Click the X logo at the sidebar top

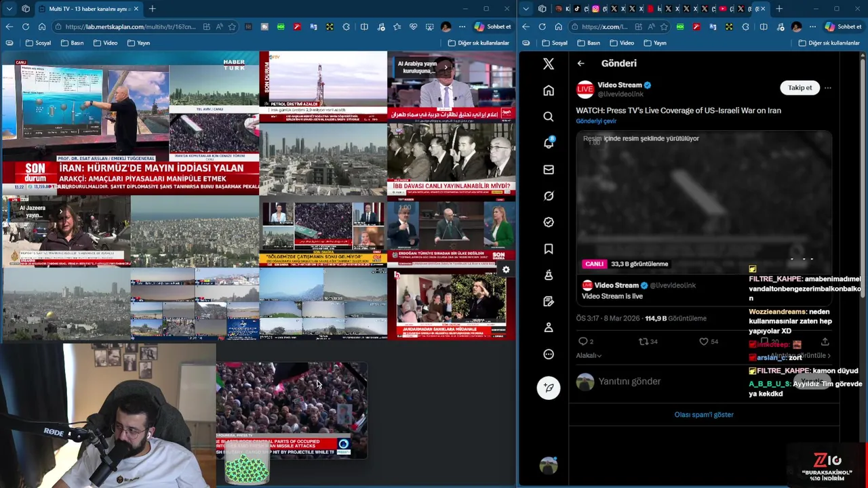click(549, 64)
